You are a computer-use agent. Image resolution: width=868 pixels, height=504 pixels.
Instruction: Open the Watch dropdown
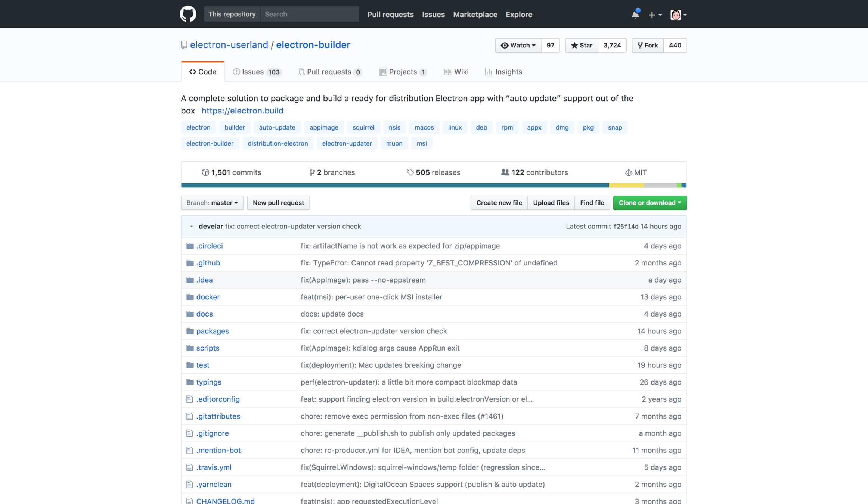(x=518, y=45)
